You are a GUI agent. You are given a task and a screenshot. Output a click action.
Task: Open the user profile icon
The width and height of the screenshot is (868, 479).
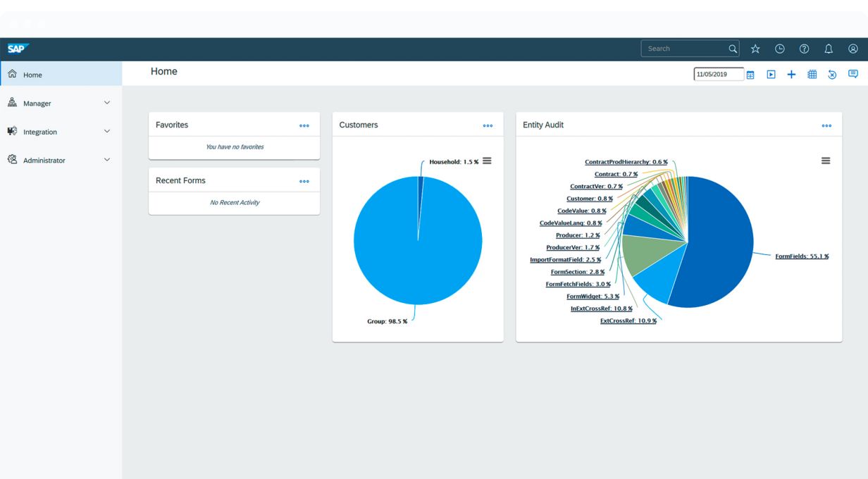[853, 49]
